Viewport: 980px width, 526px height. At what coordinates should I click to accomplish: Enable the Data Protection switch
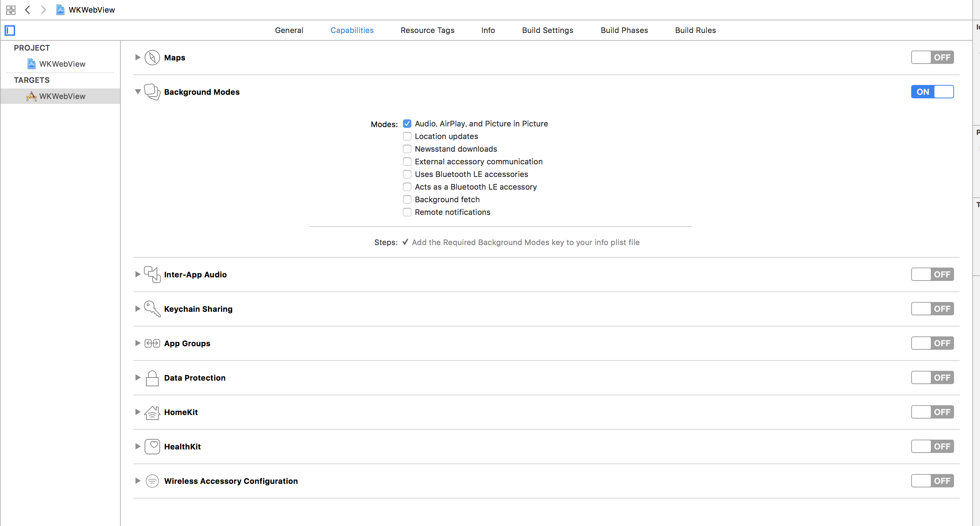pyautogui.click(x=932, y=377)
